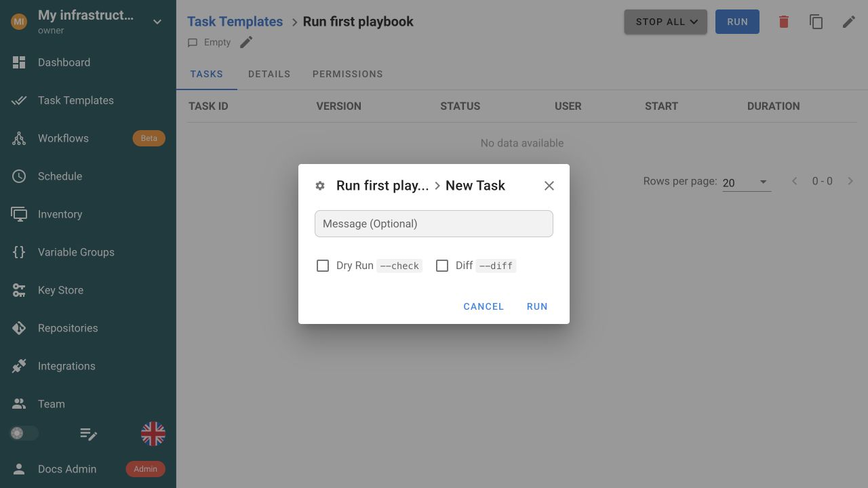Close the New Task dialog
868x488 pixels.
point(549,186)
